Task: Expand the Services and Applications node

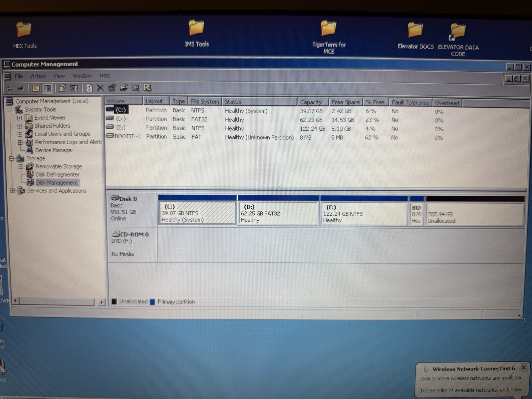Action: click(x=13, y=191)
